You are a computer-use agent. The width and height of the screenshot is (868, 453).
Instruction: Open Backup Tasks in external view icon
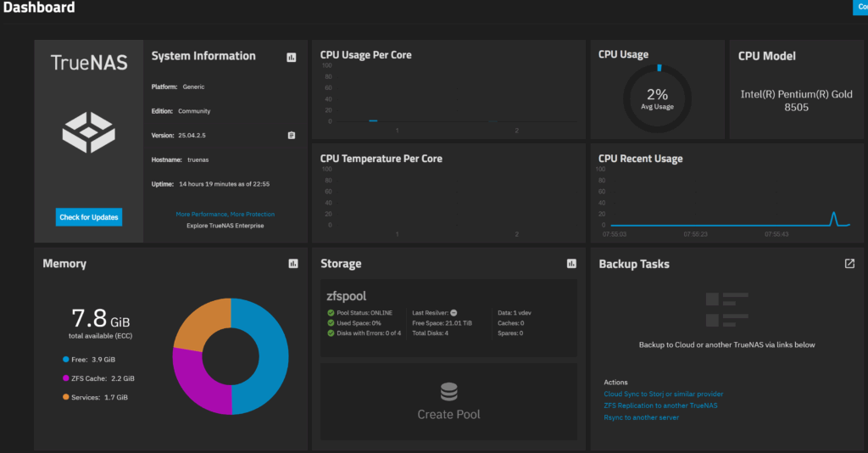pyautogui.click(x=849, y=264)
